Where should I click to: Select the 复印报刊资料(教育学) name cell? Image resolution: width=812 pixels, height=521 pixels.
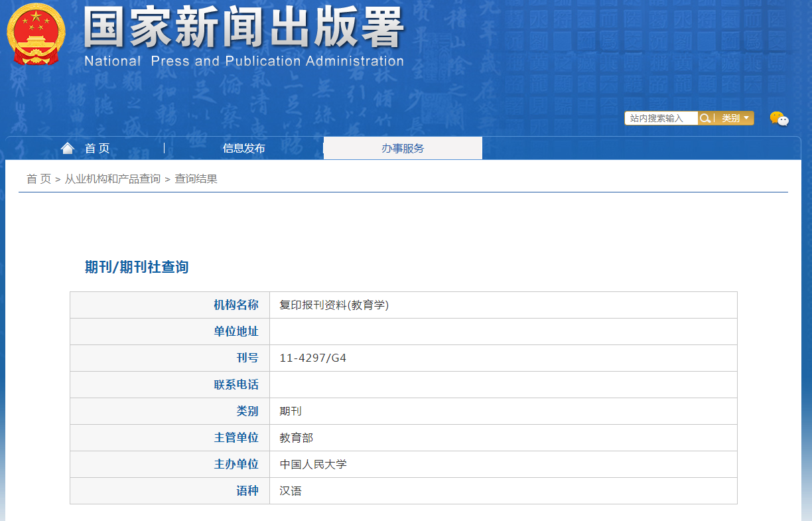click(x=334, y=305)
